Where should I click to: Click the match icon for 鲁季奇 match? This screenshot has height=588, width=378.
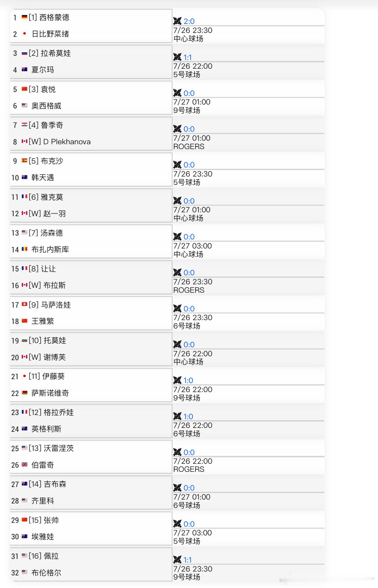click(177, 129)
